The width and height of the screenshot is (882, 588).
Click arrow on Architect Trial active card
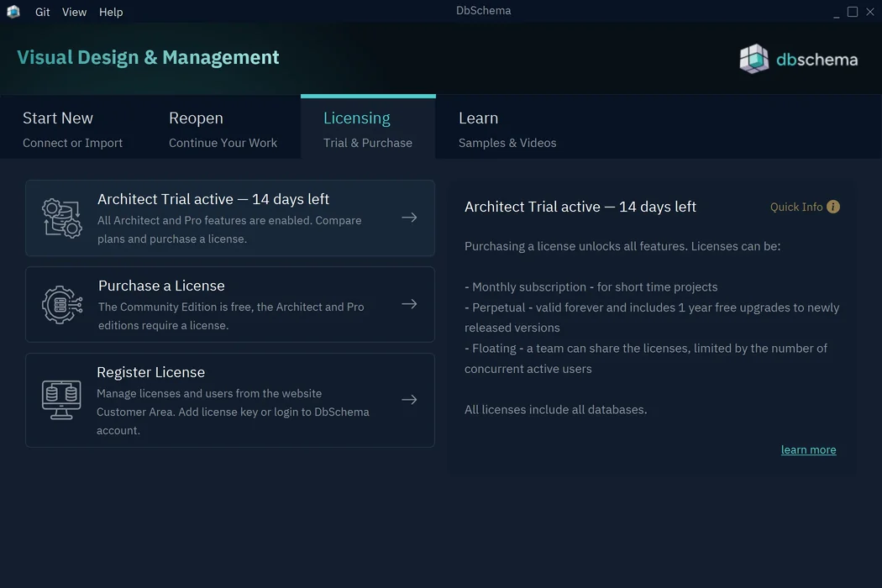(x=410, y=218)
